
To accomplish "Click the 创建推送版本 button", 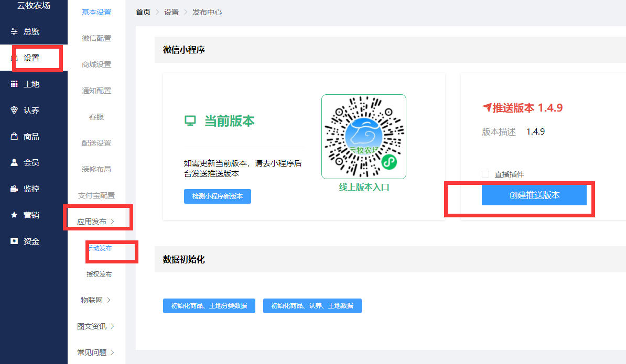I will (x=534, y=195).
